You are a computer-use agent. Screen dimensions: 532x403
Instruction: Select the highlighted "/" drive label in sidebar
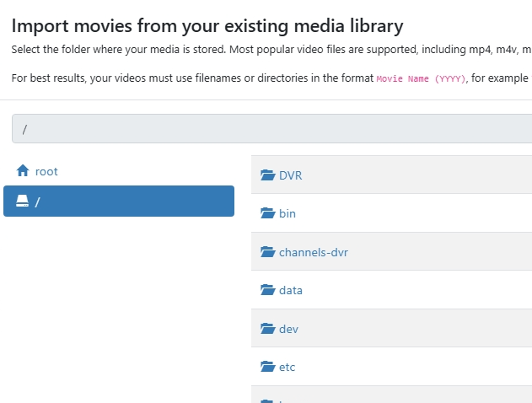[38, 201]
